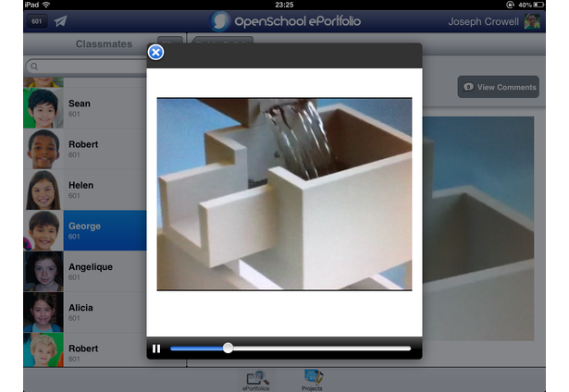The width and height of the screenshot is (569, 392).
Task: Tap George's avatar photo
Action: point(43,230)
